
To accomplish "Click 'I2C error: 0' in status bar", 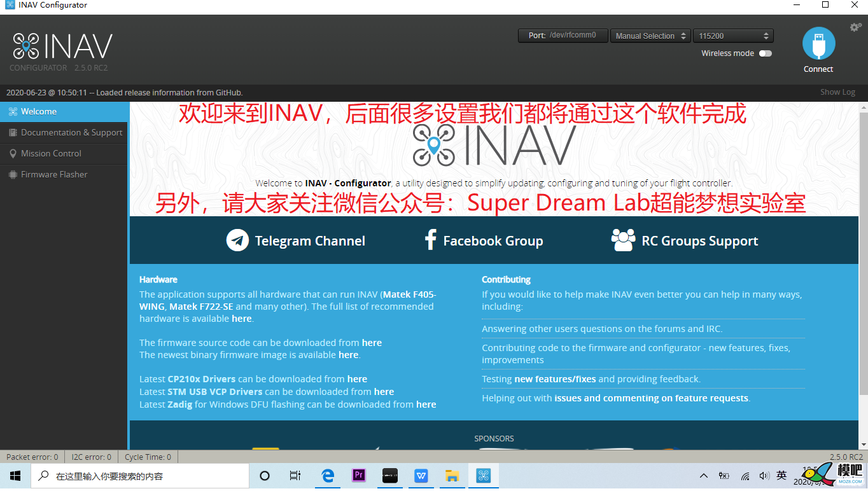I will click(91, 457).
